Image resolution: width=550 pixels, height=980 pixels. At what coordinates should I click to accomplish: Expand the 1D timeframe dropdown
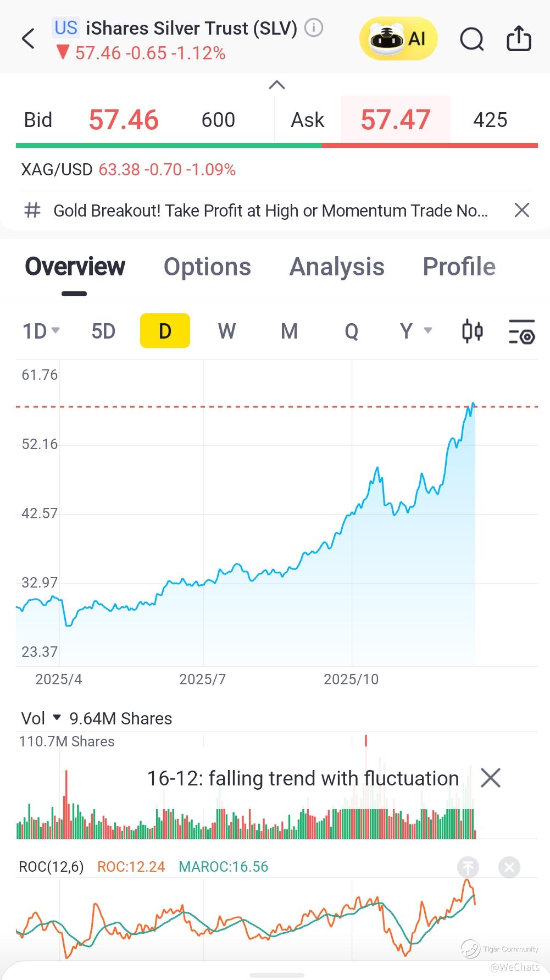pyautogui.click(x=41, y=331)
